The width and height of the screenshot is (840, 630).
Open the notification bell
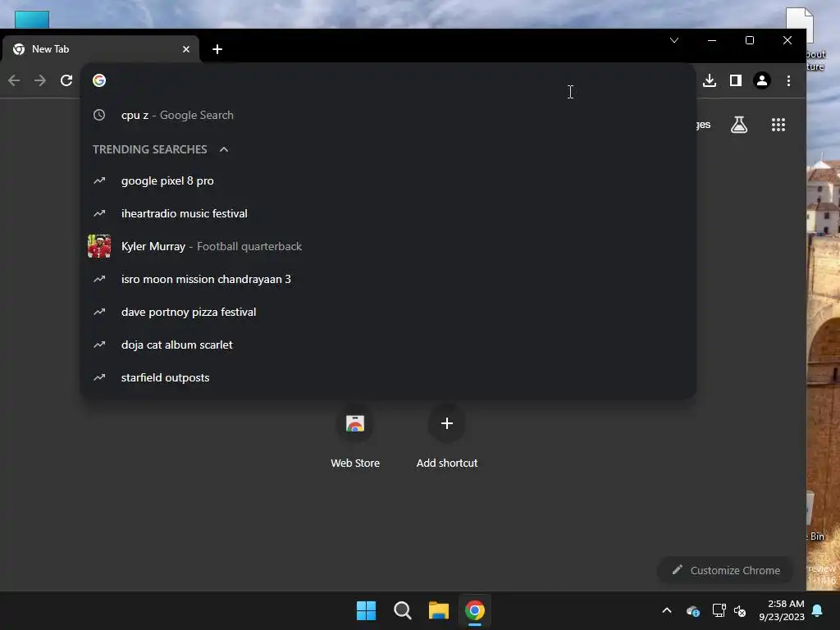point(818,610)
